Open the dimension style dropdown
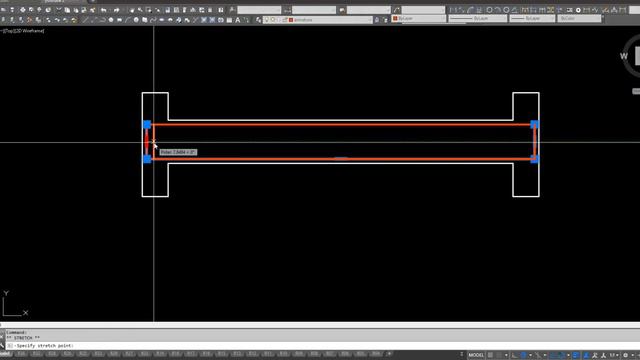Viewport: 640px width, 360px height. click(314, 10)
